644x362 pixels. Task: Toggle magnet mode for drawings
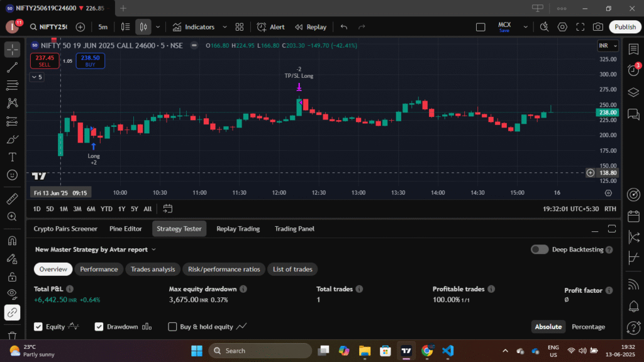pos(13,241)
